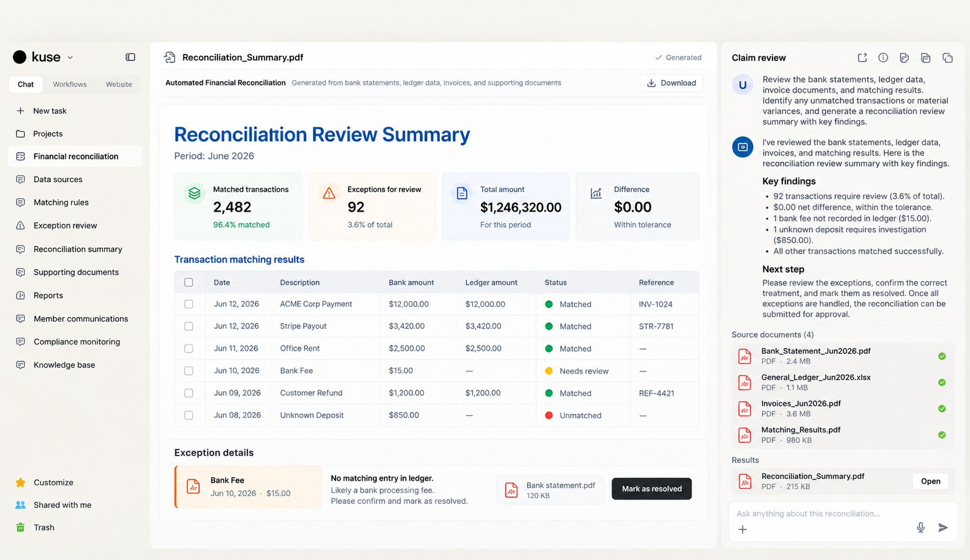Image resolution: width=970 pixels, height=560 pixels.
Task: Click the document icon in Claim review header
Action: (x=926, y=58)
